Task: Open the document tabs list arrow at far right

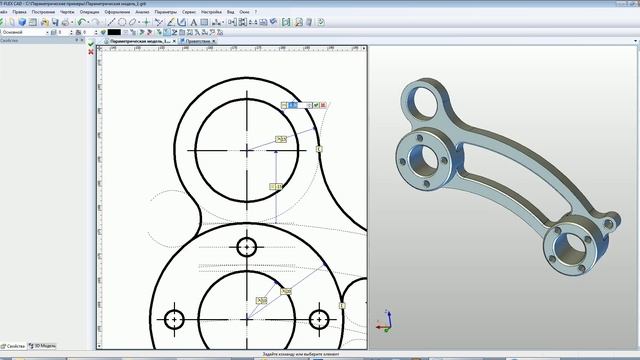Action: [x=635, y=41]
